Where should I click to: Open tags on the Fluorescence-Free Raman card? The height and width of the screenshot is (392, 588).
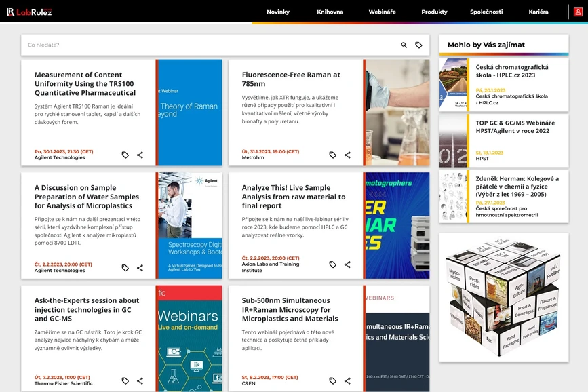[332, 155]
